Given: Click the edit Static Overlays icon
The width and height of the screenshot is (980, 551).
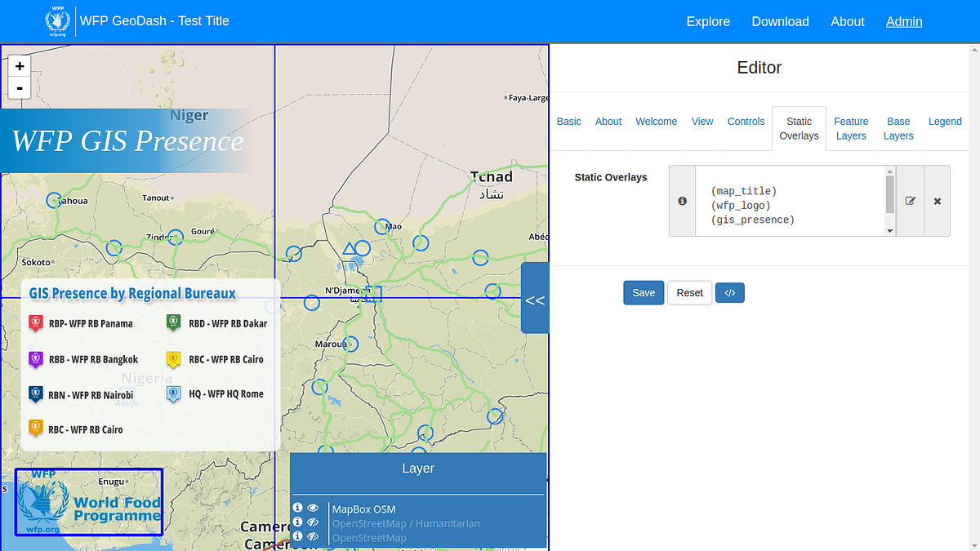Looking at the screenshot, I should [x=911, y=201].
